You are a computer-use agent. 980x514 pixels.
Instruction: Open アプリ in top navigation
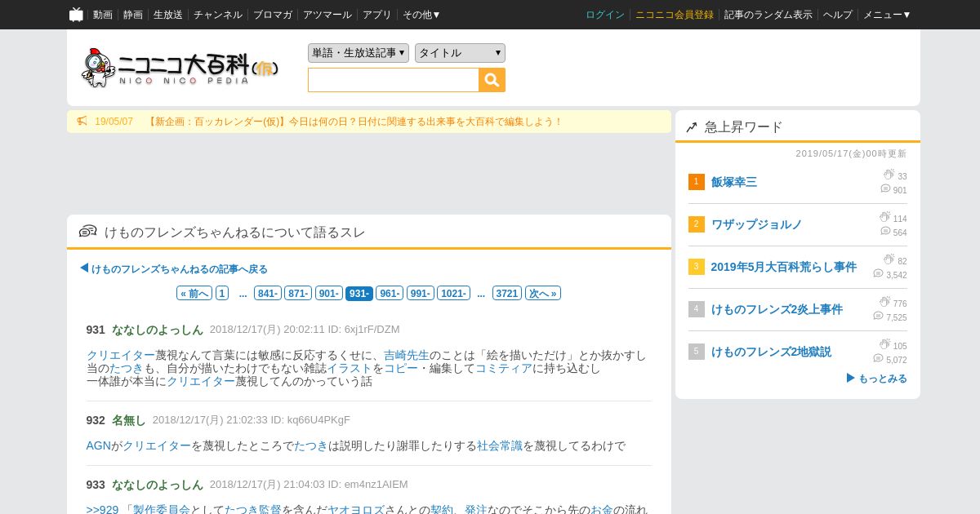[x=377, y=15]
